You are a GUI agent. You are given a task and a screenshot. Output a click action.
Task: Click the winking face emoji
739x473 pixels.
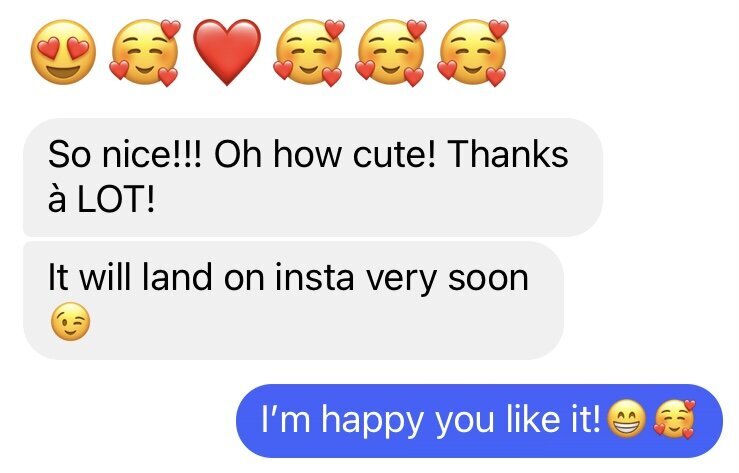70,321
